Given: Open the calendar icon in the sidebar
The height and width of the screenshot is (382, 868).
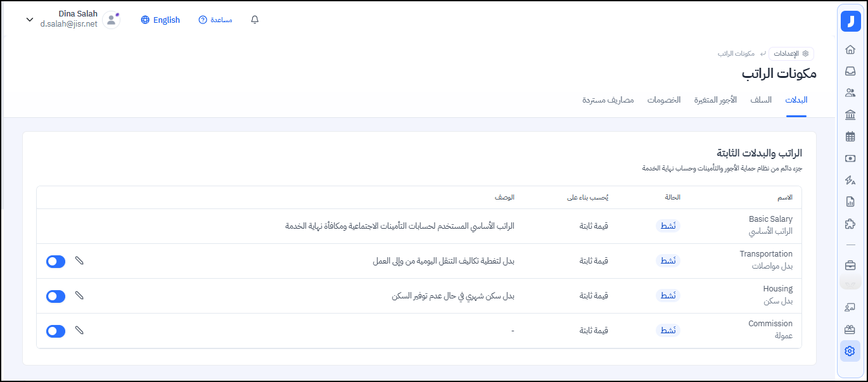Looking at the screenshot, I should 850,136.
